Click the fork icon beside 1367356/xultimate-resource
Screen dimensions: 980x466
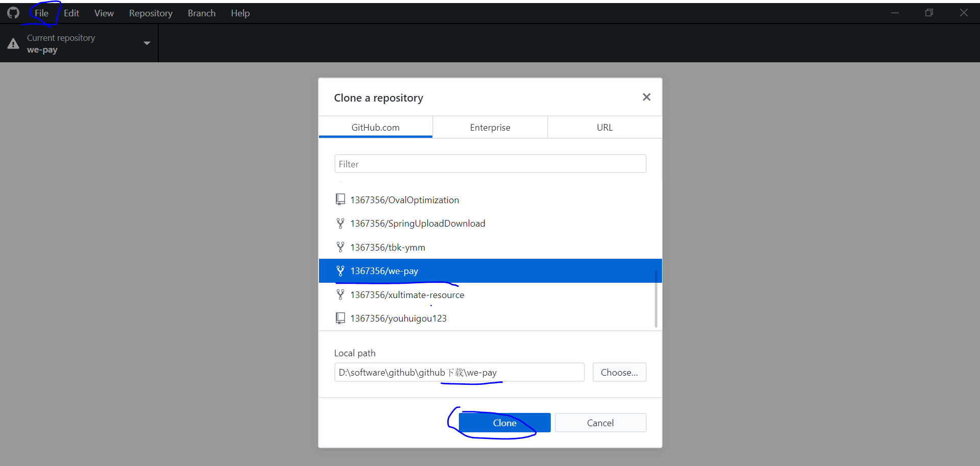click(x=340, y=295)
